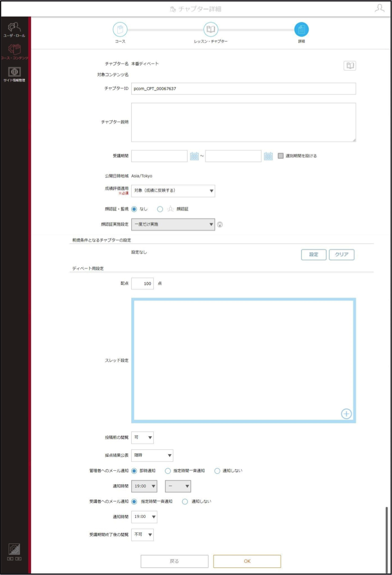
Task: Click the 'Asia/Tokyo' time zone text
Action: 141,176
